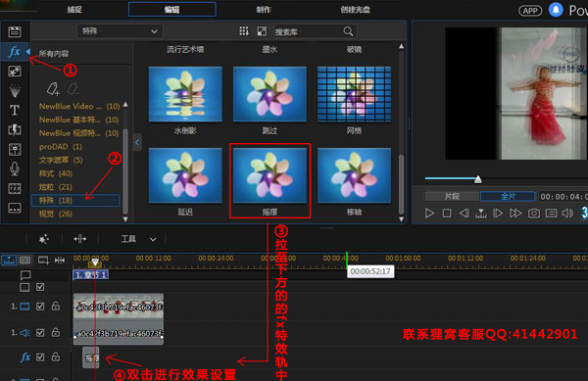Open the Audio Mixing Room icon
The image size is (588, 381).
(15, 150)
